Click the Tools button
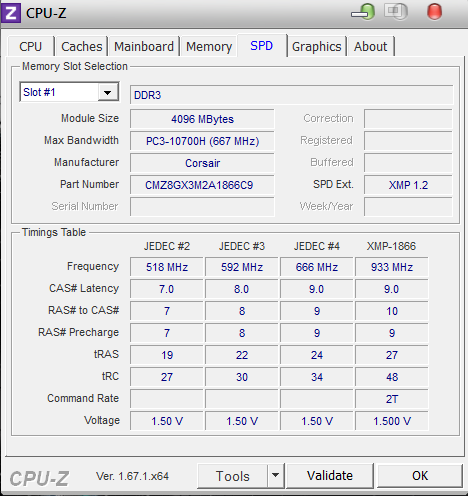This screenshot has height=503, width=468. pos(233,476)
